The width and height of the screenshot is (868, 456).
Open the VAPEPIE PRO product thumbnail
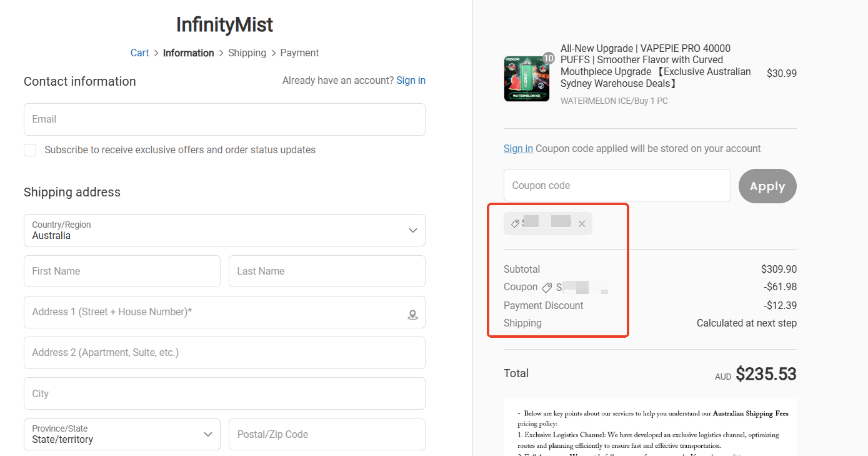(526, 79)
